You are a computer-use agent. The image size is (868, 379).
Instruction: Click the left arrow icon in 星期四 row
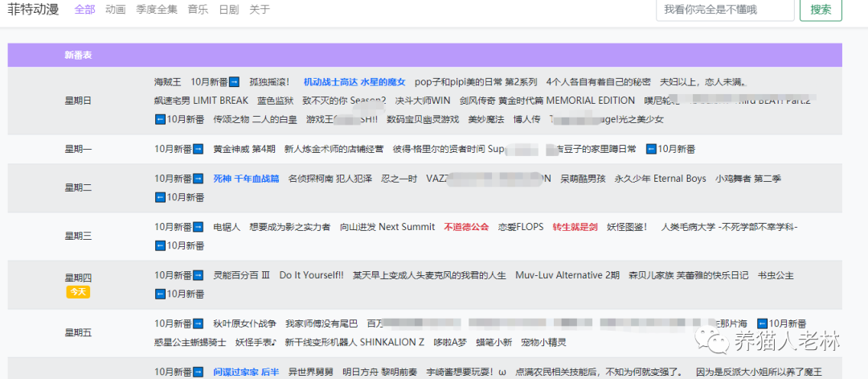[x=160, y=294]
